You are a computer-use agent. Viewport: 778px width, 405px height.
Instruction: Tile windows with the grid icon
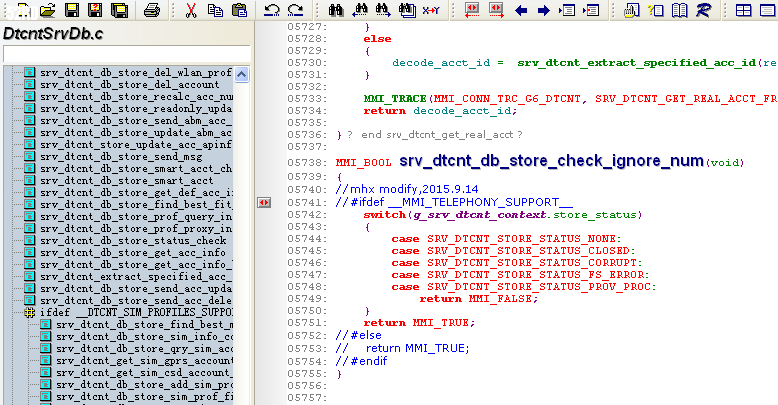(743, 9)
